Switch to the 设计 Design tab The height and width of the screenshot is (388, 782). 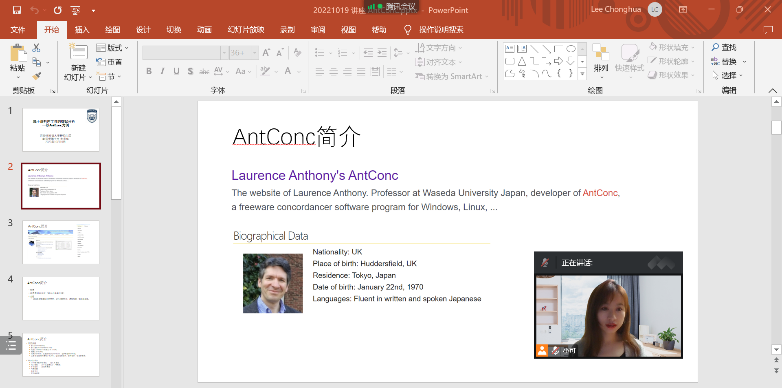click(x=143, y=30)
